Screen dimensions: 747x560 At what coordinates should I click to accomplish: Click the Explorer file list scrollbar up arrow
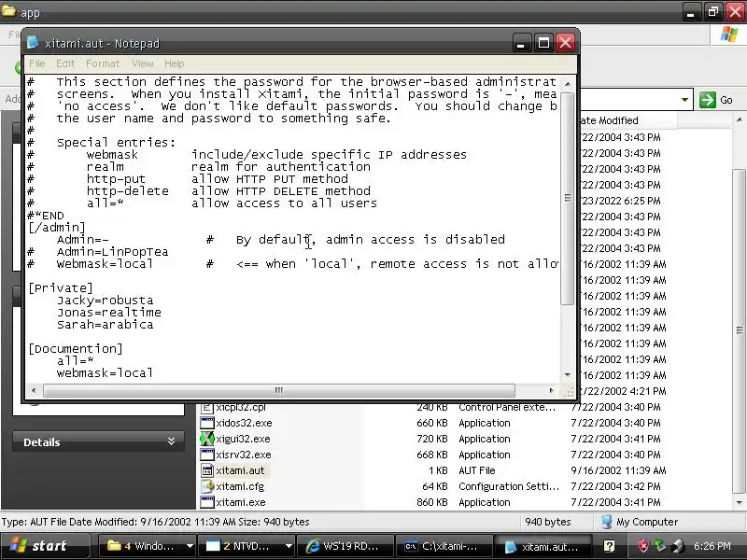[739, 119]
